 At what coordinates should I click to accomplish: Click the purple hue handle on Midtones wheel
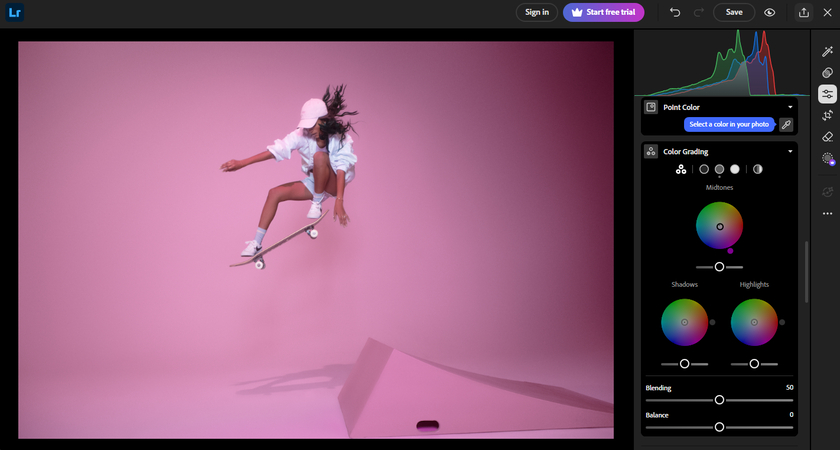point(730,251)
